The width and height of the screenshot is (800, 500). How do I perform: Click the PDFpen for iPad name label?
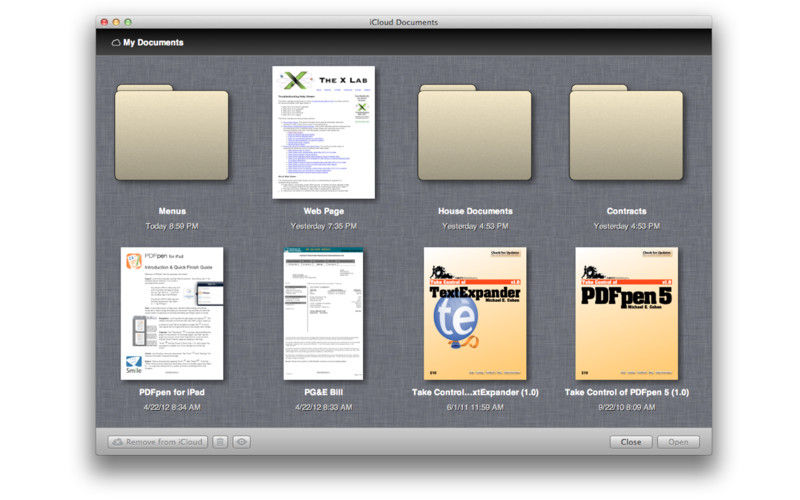(172, 392)
